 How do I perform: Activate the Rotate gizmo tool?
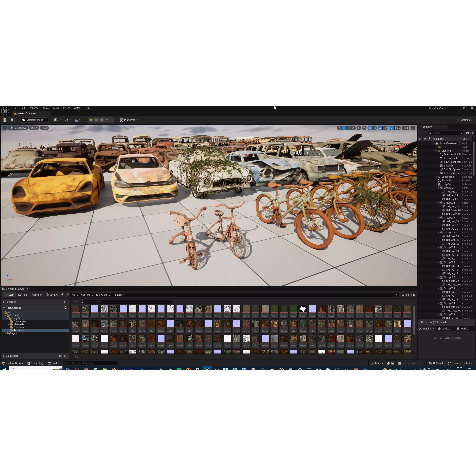pos(349,128)
